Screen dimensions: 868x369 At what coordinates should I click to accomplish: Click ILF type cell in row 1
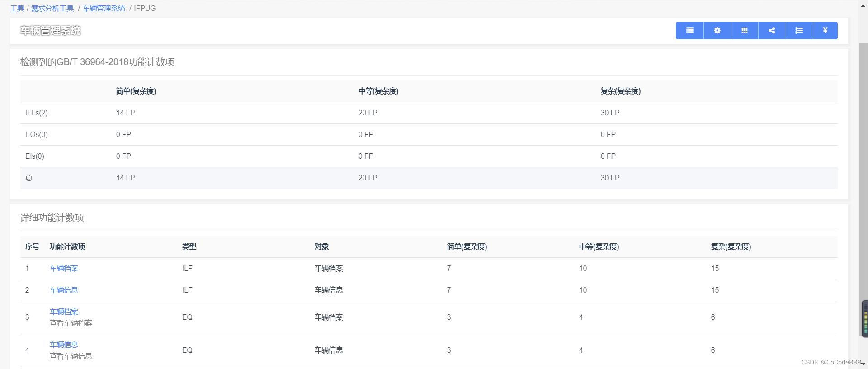pyautogui.click(x=187, y=268)
